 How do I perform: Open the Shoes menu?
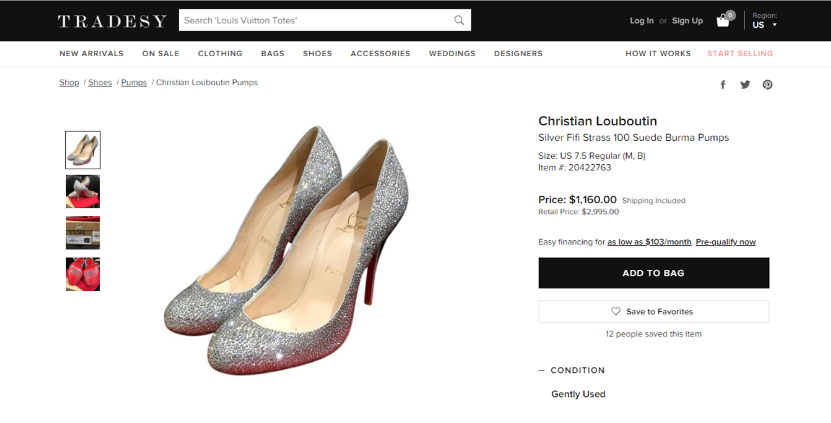[317, 54]
